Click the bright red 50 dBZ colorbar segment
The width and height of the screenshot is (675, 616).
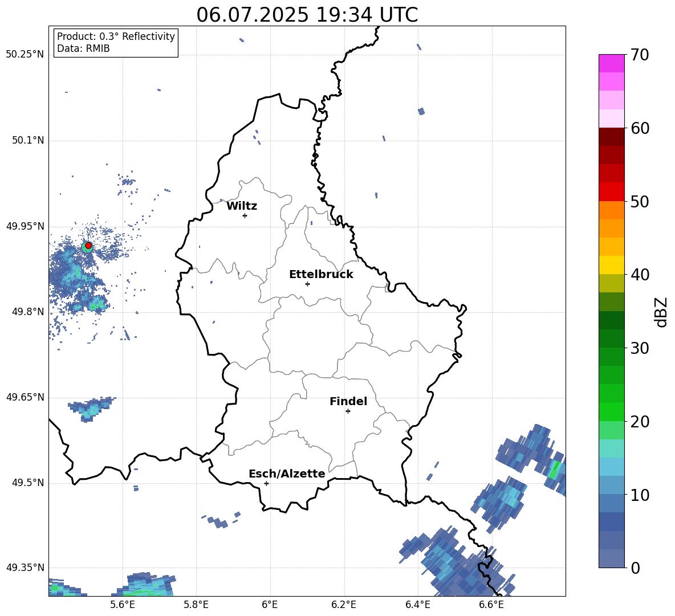(611, 192)
